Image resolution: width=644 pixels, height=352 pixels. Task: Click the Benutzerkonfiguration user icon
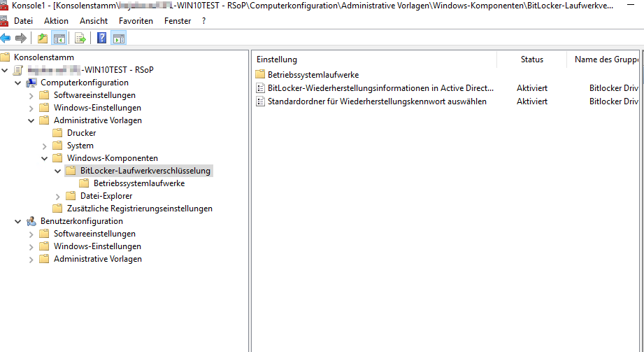[31, 221]
